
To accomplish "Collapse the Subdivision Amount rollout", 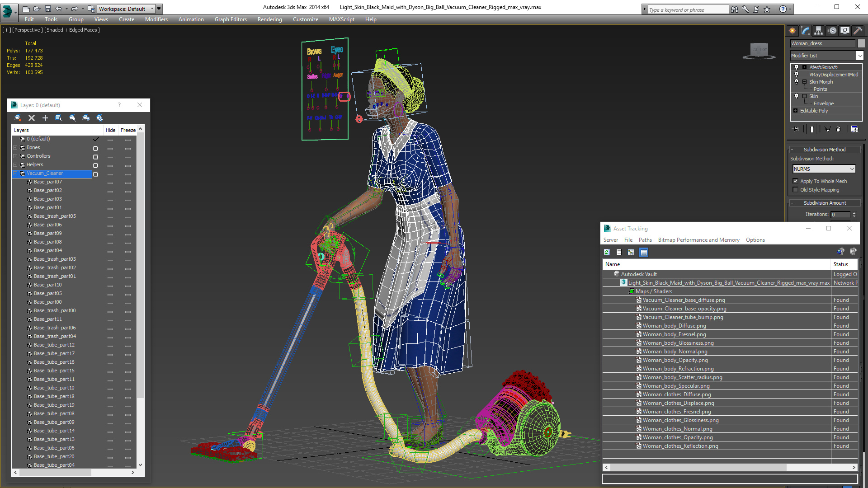I will [x=825, y=203].
